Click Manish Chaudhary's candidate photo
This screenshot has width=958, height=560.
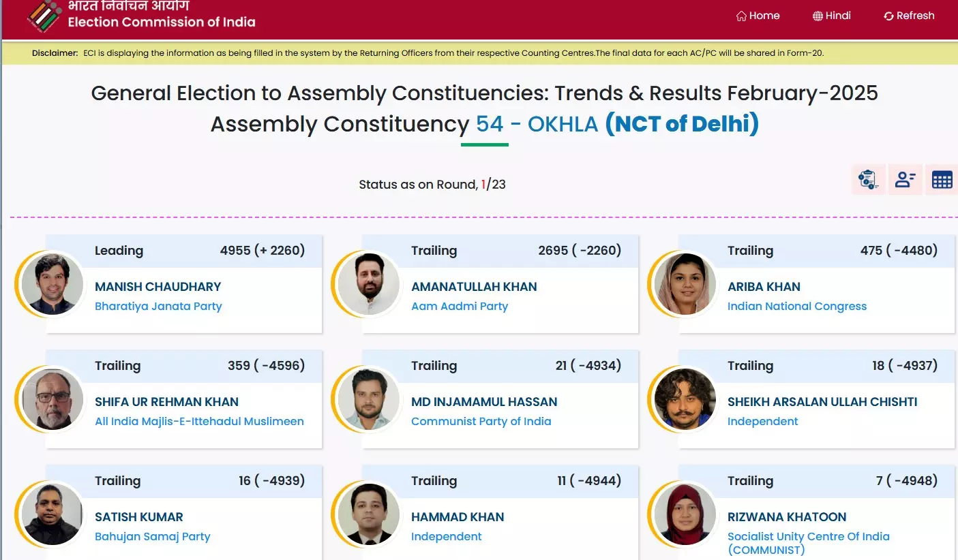53,284
